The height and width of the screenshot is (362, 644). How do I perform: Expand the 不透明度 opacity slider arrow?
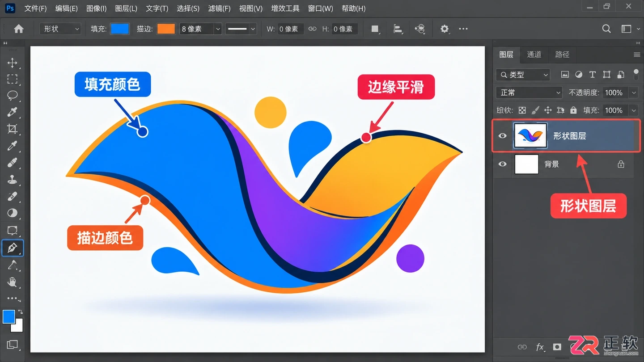(634, 93)
